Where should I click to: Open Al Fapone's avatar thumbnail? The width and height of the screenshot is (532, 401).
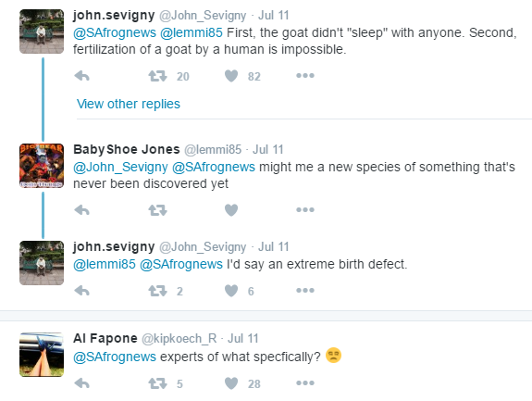tap(42, 355)
